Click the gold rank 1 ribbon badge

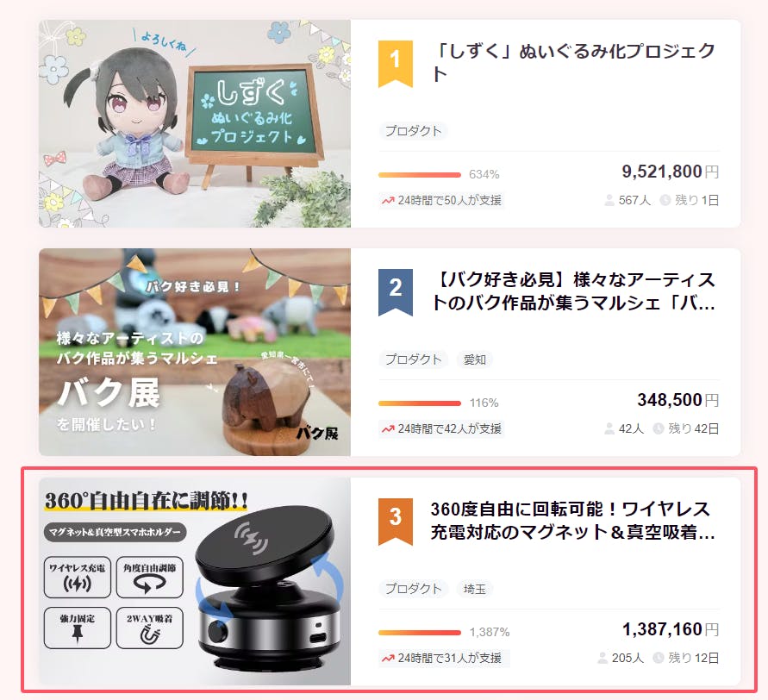396,64
